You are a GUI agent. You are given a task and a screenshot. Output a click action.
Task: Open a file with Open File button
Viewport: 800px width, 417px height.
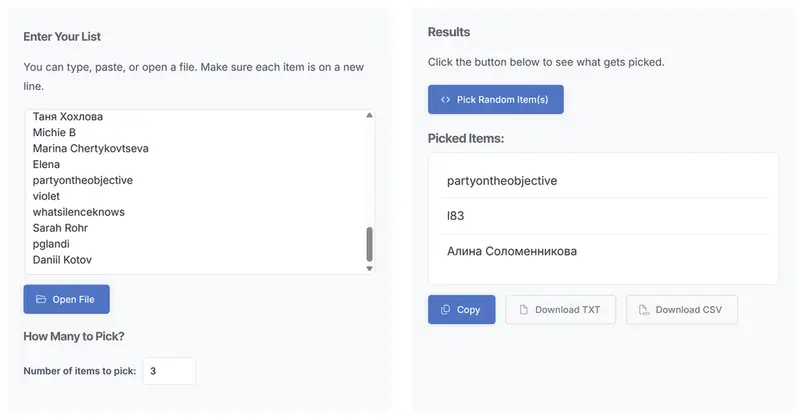point(67,299)
